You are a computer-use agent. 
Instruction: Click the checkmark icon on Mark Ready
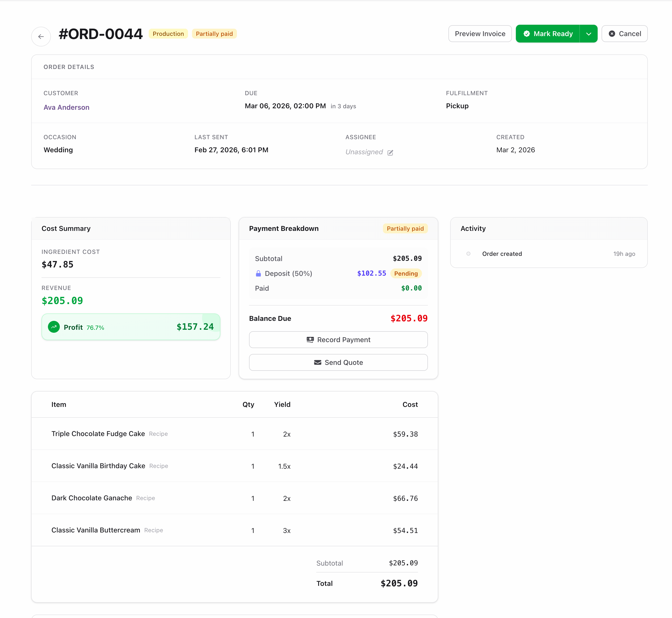(527, 33)
